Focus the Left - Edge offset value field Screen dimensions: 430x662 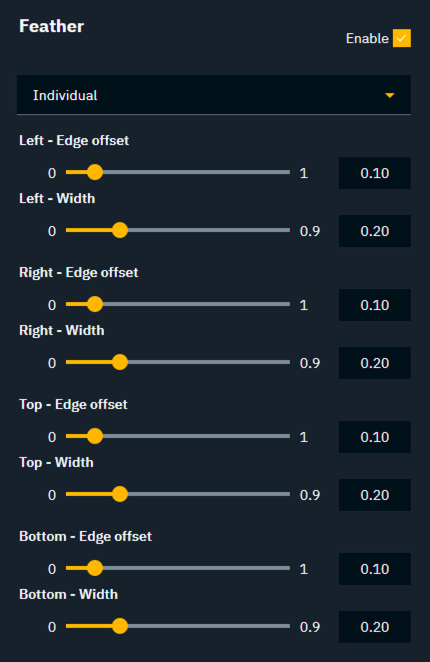[x=375, y=173]
